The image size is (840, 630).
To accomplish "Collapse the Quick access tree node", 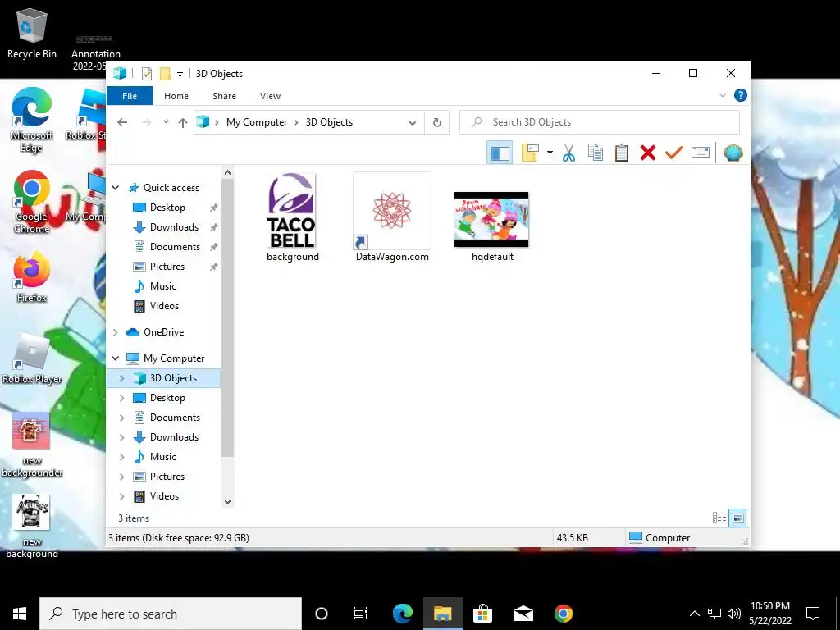I will [x=115, y=188].
